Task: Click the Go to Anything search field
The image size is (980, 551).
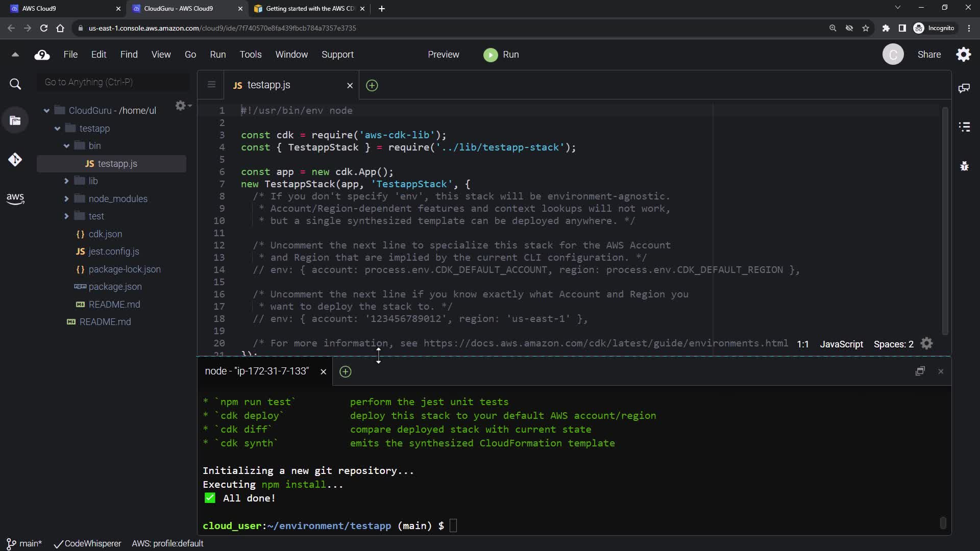Action: [x=112, y=82]
